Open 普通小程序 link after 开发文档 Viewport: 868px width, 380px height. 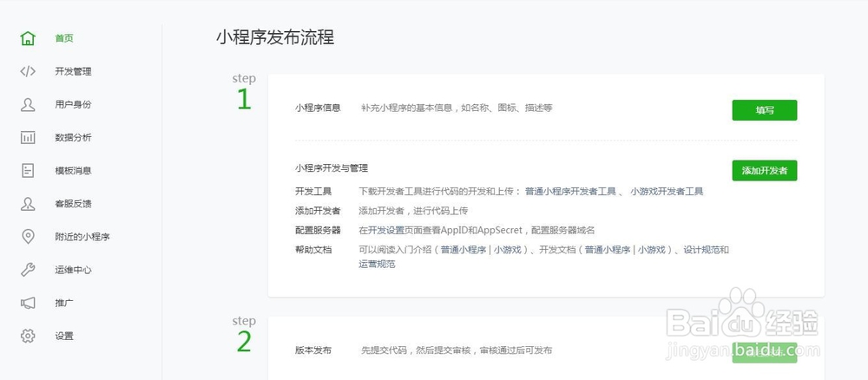pyautogui.click(x=608, y=250)
